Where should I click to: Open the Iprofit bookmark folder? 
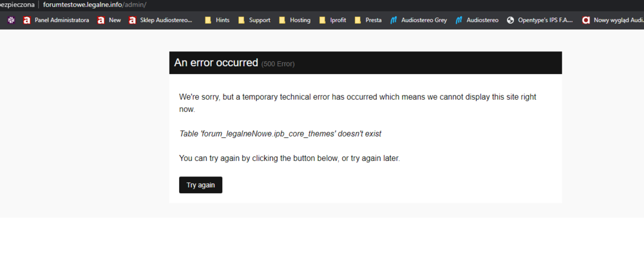point(334,20)
